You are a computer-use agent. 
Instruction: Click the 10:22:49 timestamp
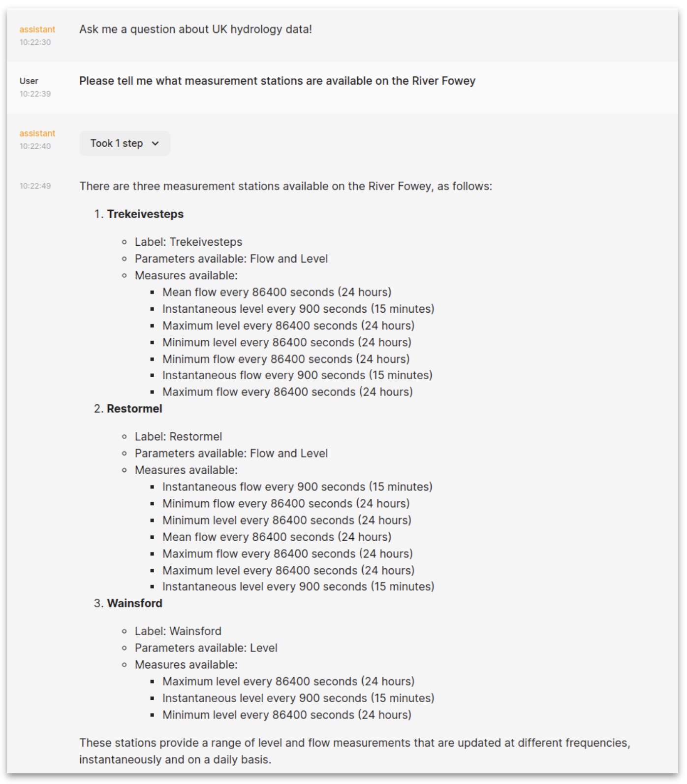point(35,186)
